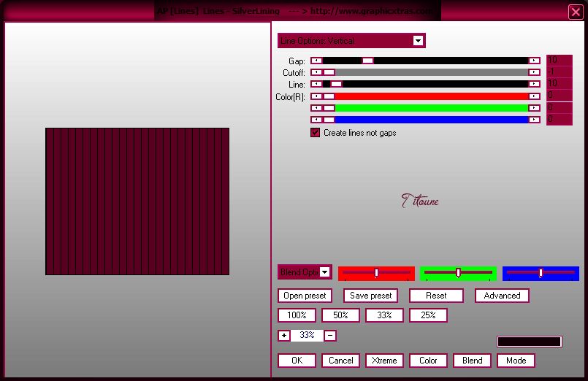The height and width of the screenshot is (381, 588).
Task: Click the Line slider right arrow
Action: point(535,84)
